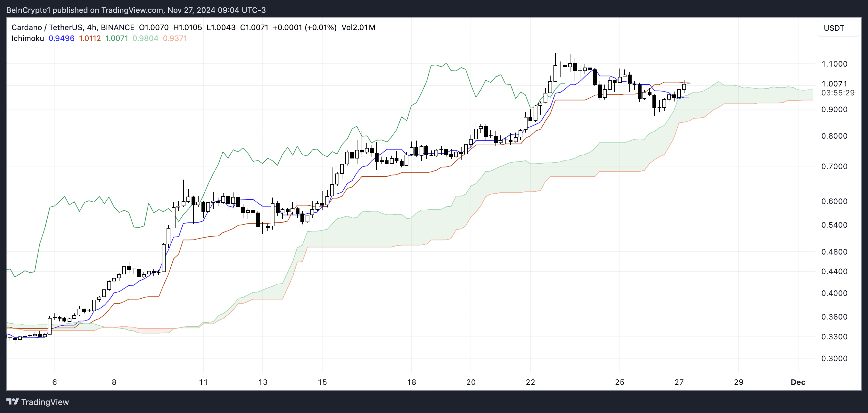
Task: Click the 0.3000 price axis label
Action: (x=834, y=359)
